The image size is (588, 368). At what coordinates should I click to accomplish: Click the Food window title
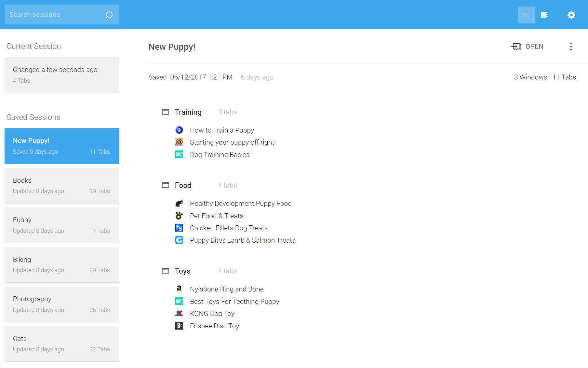coord(183,185)
